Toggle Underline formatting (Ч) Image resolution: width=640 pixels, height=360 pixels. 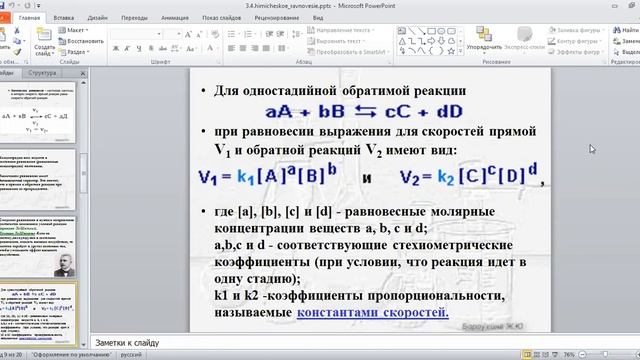[x=139, y=48]
